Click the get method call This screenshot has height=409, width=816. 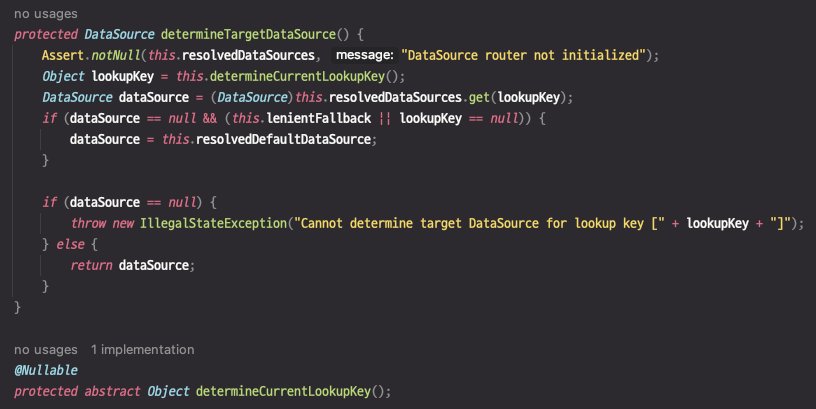[x=479, y=97]
